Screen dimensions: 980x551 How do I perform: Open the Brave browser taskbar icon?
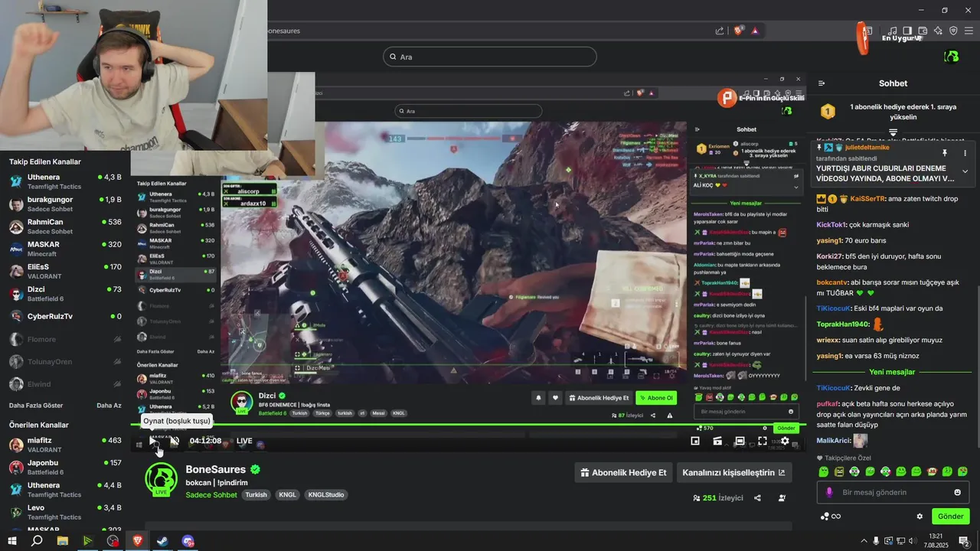[x=138, y=541]
